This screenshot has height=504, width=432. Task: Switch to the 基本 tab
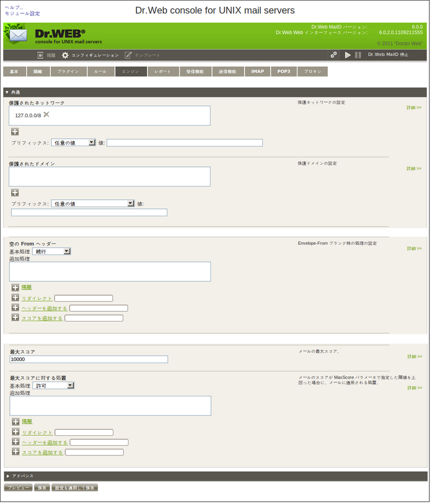(15, 71)
